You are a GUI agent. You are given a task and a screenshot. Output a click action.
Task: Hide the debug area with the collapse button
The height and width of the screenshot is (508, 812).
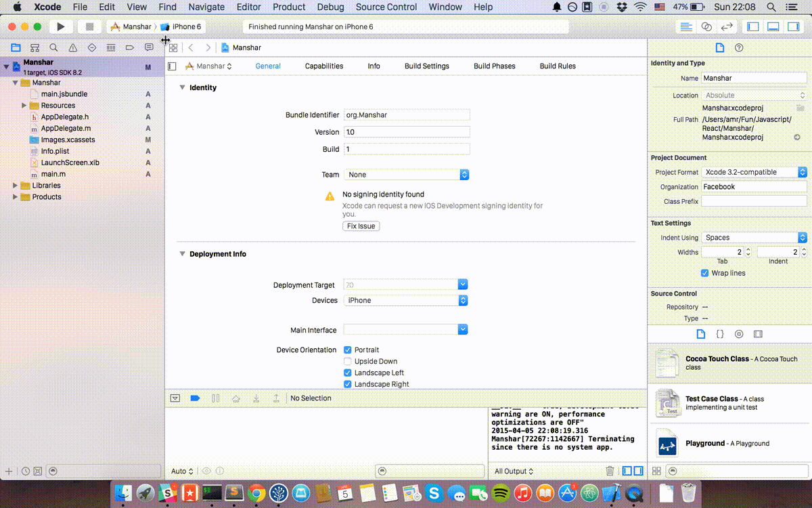click(175, 398)
